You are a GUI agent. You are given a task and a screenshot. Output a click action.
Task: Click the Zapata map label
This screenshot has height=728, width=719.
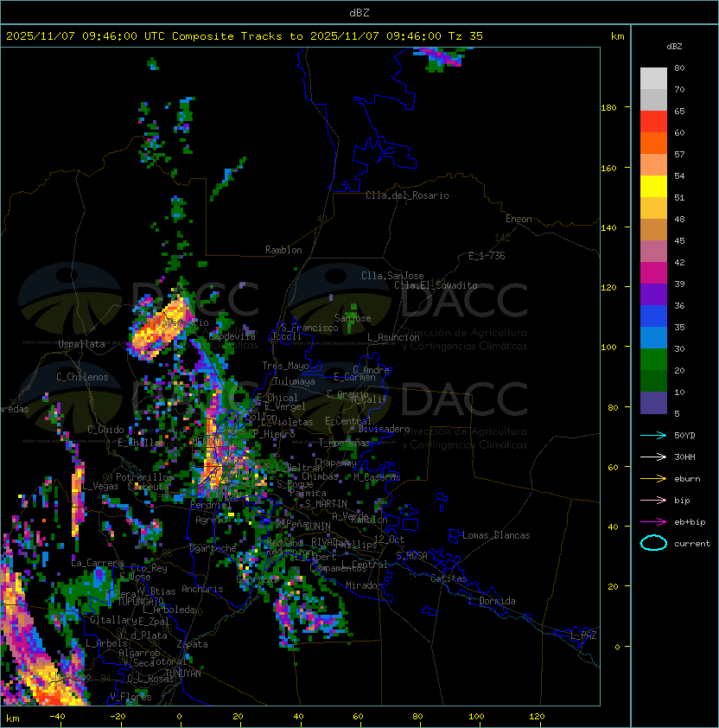[x=192, y=644]
